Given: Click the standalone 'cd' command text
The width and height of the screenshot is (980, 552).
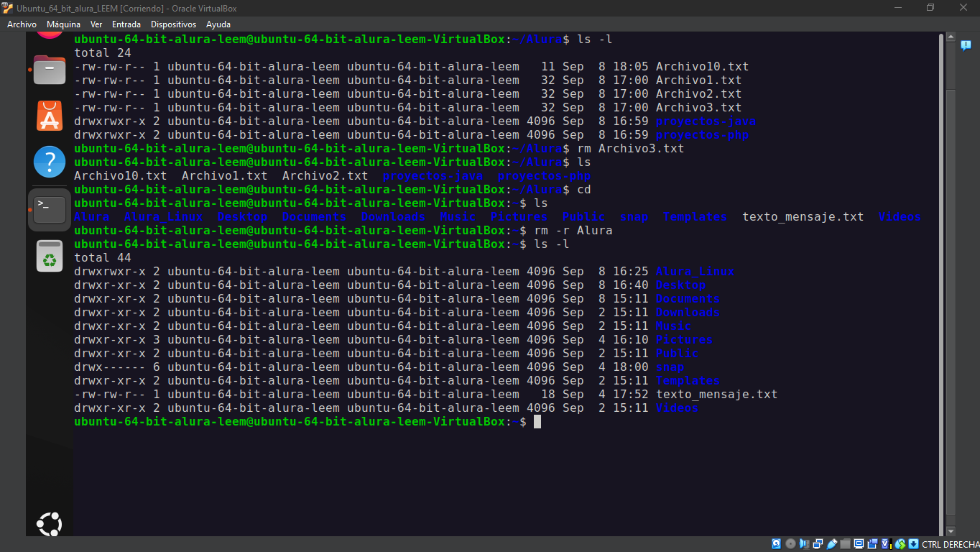Looking at the screenshot, I should [x=584, y=189].
